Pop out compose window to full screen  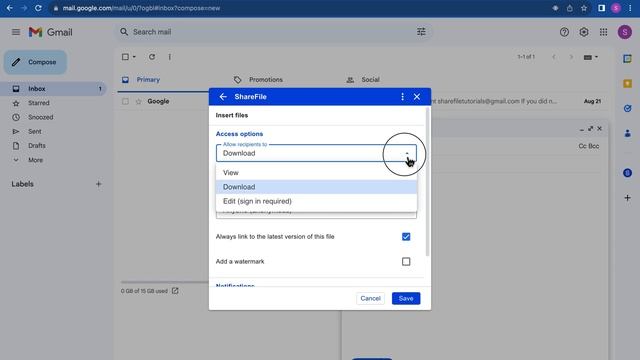coord(591,129)
